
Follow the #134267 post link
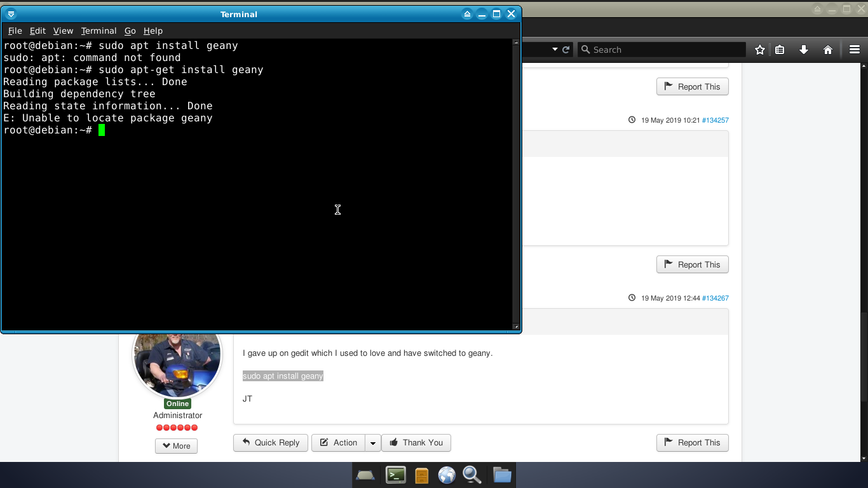715,298
